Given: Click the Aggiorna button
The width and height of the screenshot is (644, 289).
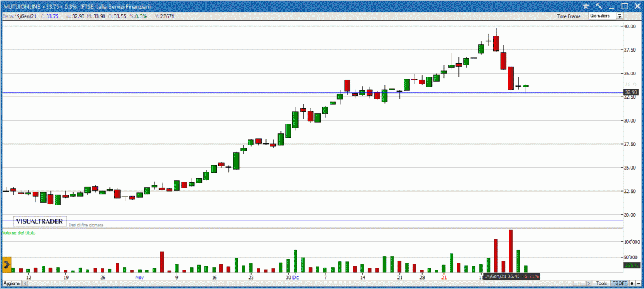Looking at the screenshot, I should (11, 283).
